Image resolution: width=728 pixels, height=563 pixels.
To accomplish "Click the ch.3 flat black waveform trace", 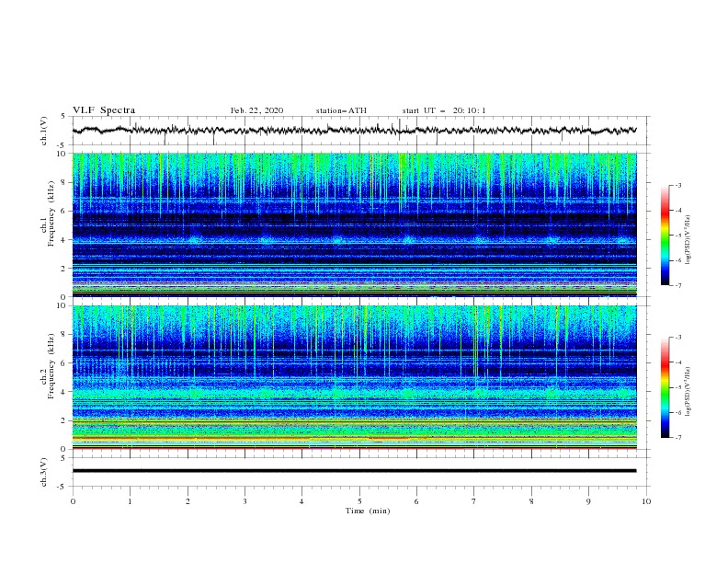I will (354, 471).
